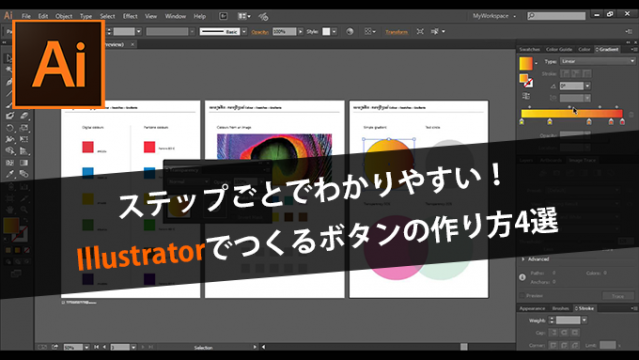Select the leftmost yellow gradient stop

pos(522,121)
